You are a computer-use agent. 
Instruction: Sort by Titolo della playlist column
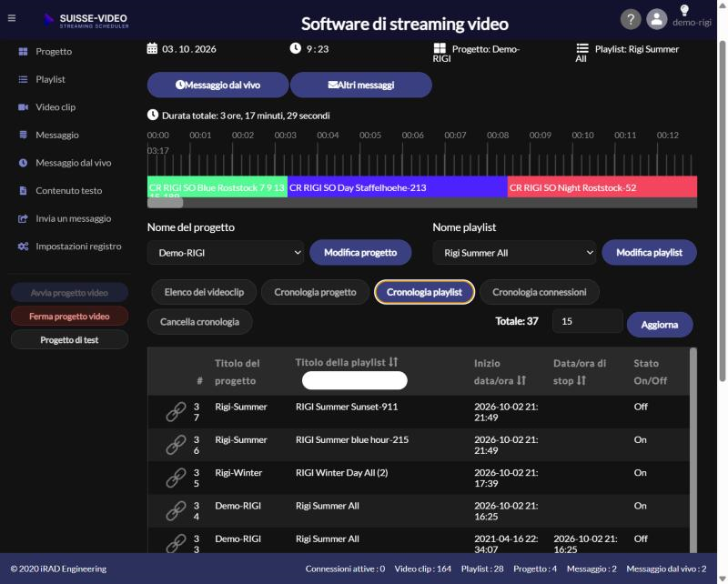[x=393, y=362]
